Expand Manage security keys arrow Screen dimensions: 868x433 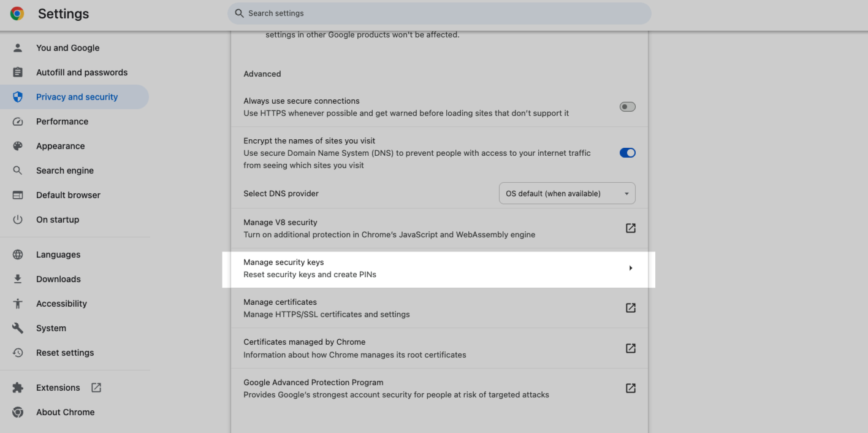[x=630, y=268]
